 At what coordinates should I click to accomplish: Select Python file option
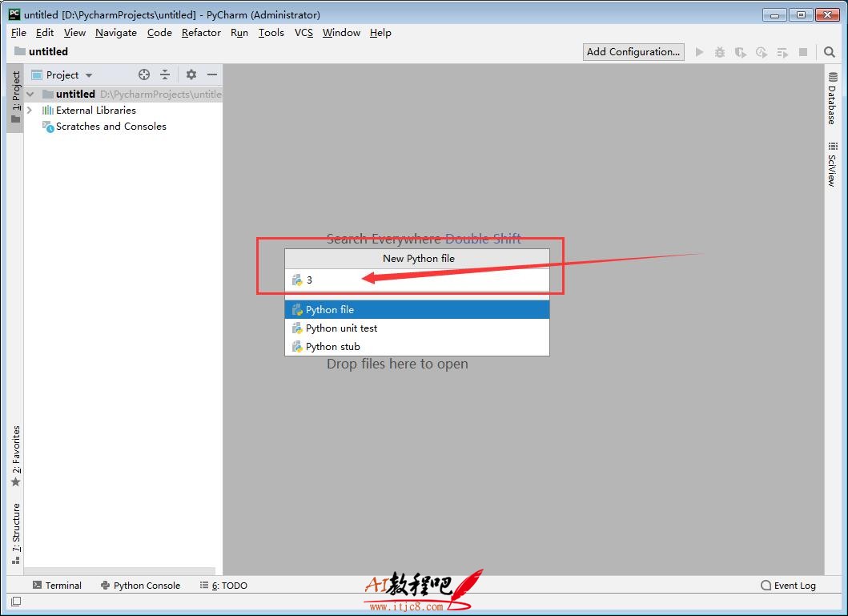pyautogui.click(x=417, y=309)
